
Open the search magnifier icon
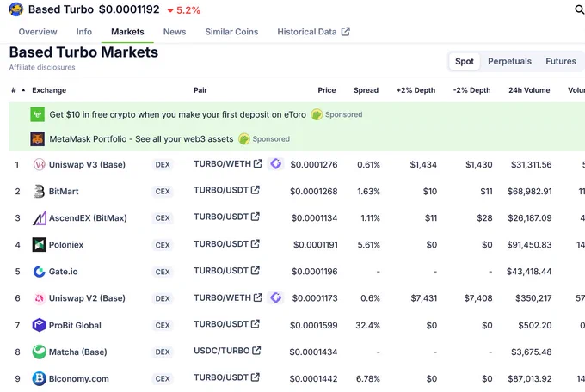point(579,9)
